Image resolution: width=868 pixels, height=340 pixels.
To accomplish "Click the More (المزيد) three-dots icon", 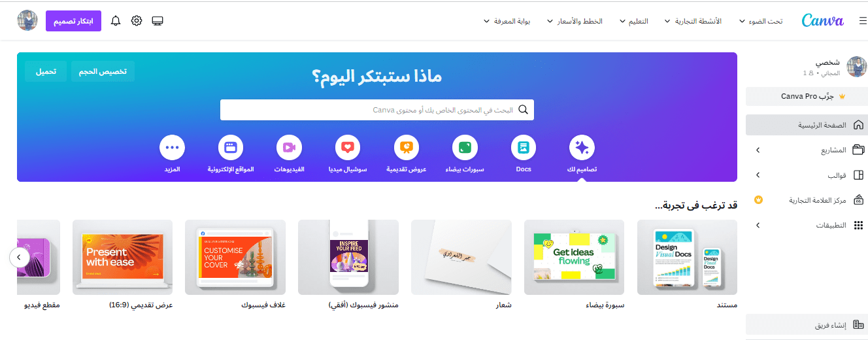I will point(173,148).
